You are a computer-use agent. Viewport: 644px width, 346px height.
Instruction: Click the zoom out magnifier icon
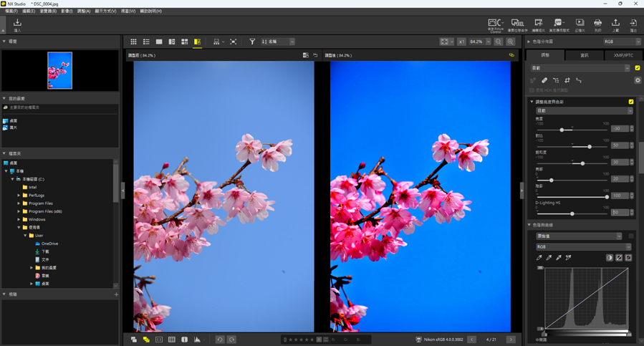(x=499, y=42)
